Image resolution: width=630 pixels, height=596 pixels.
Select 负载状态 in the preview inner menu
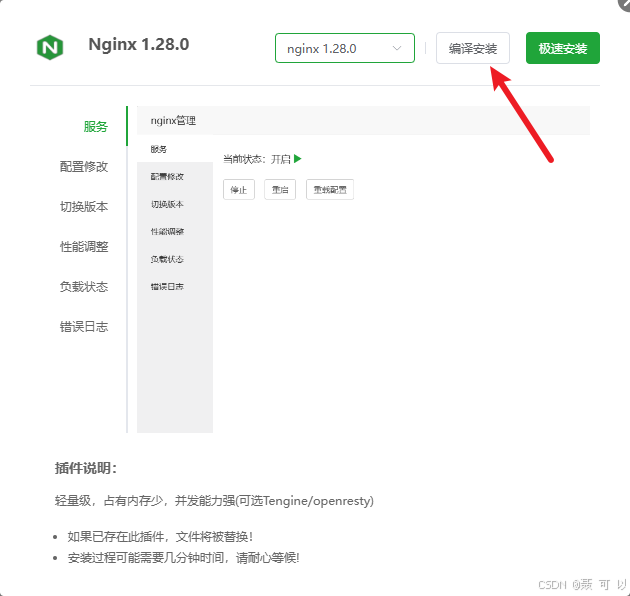coord(167,259)
